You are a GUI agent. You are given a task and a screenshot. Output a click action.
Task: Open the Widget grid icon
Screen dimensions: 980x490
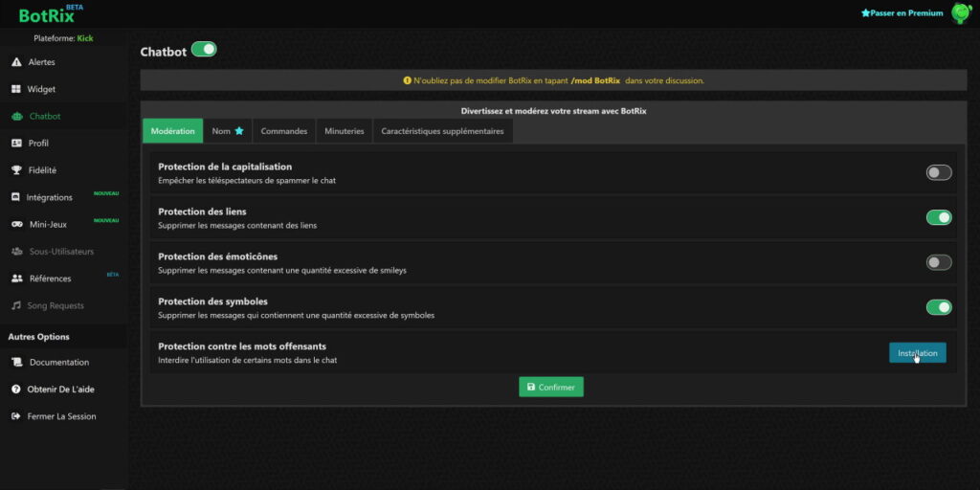(16, 89)
